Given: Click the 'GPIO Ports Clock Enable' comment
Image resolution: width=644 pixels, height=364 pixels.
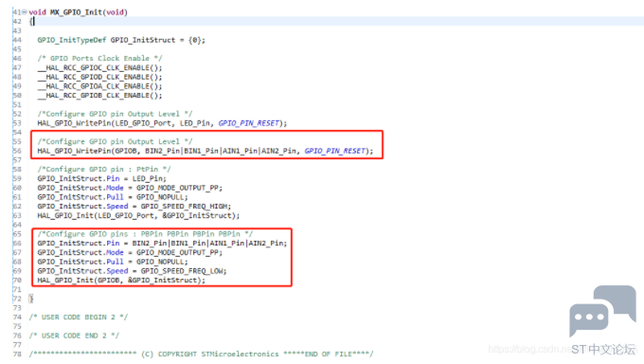Looking at the screenshot, I should tap(99, 59).
